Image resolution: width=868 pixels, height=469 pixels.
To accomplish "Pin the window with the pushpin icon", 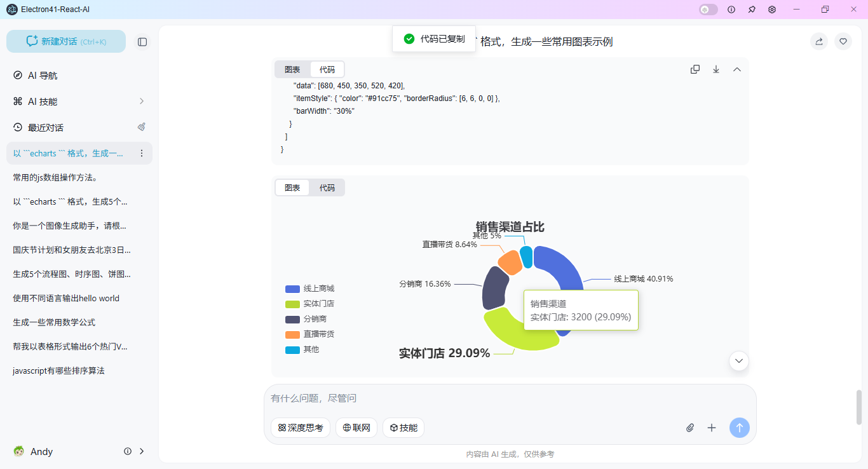I will [x=752, y=10].
